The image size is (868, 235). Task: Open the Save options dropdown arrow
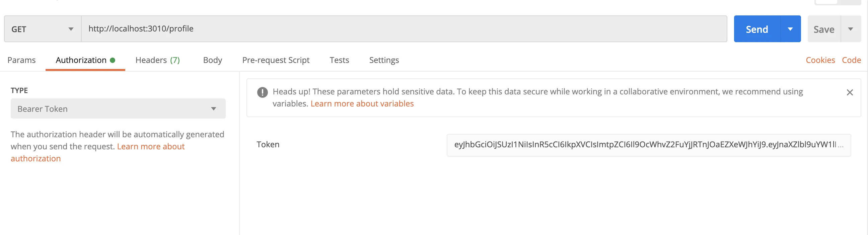pyautogui.click(x=851, y=29)
